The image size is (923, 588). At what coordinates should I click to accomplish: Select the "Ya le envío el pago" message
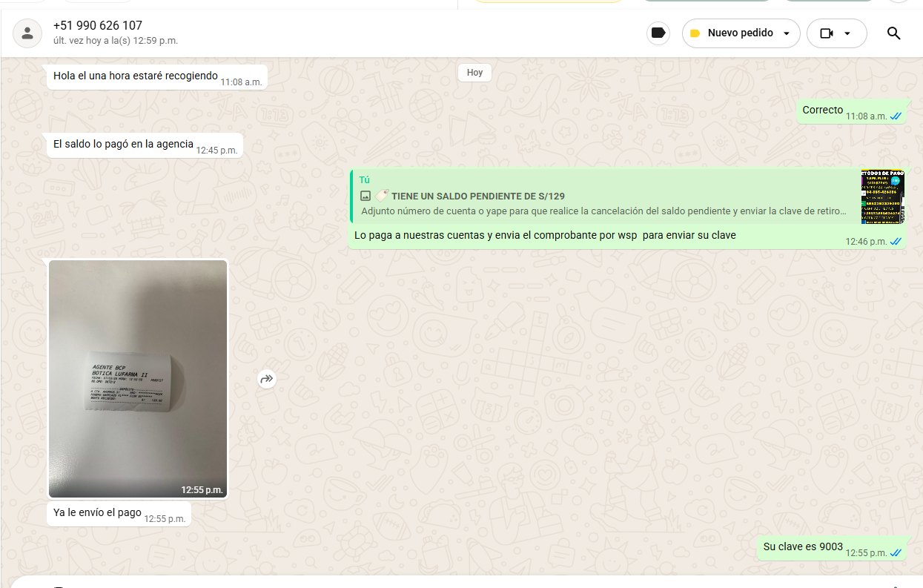coord(97,512)
